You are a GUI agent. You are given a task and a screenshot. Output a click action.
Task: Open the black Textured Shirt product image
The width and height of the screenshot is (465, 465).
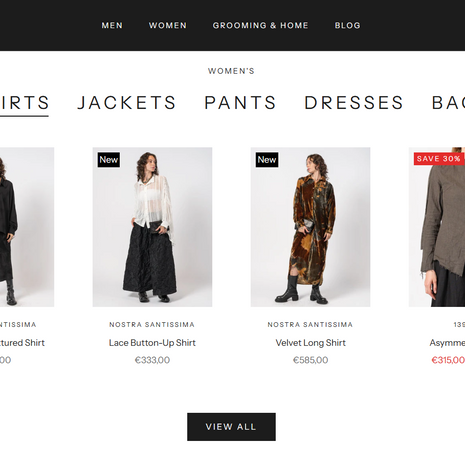[27, 227]
